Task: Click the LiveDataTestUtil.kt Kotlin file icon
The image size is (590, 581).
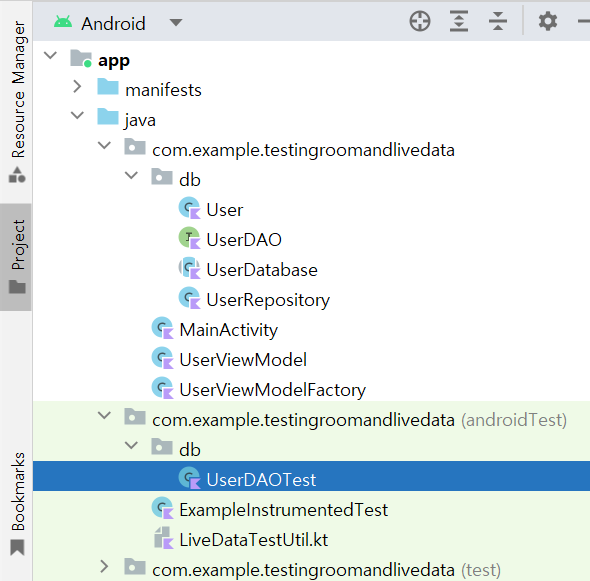Action: (x=163, y=538)
